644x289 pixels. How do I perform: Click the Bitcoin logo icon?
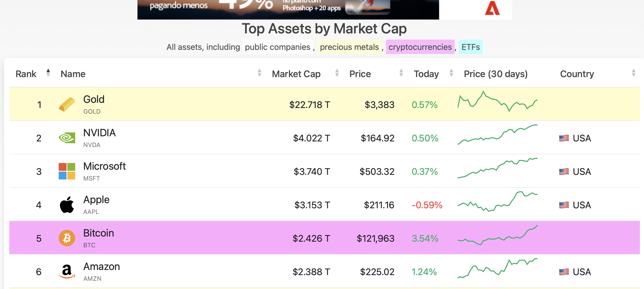[x=67, y=238]
